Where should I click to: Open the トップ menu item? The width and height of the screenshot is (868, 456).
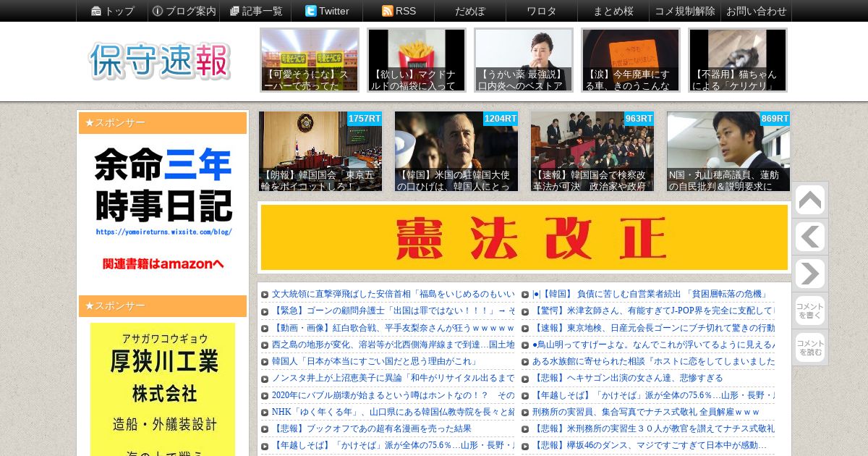112,11
